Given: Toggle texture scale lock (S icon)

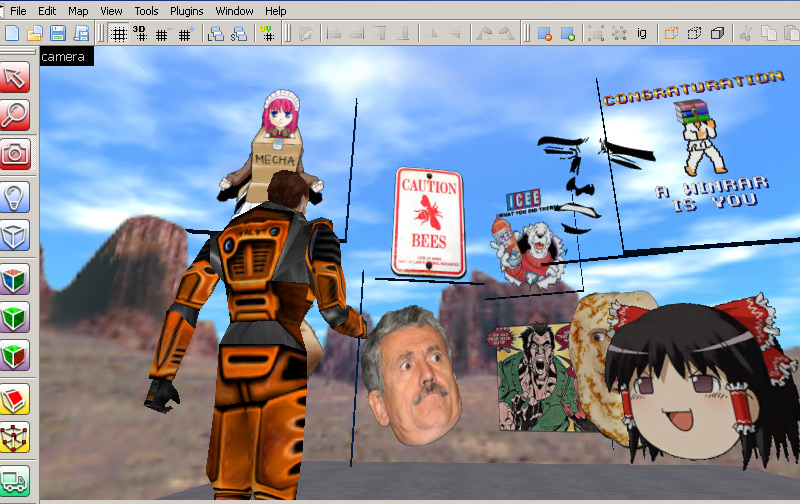Looking at the screenshot, I should tap(239, 34).
